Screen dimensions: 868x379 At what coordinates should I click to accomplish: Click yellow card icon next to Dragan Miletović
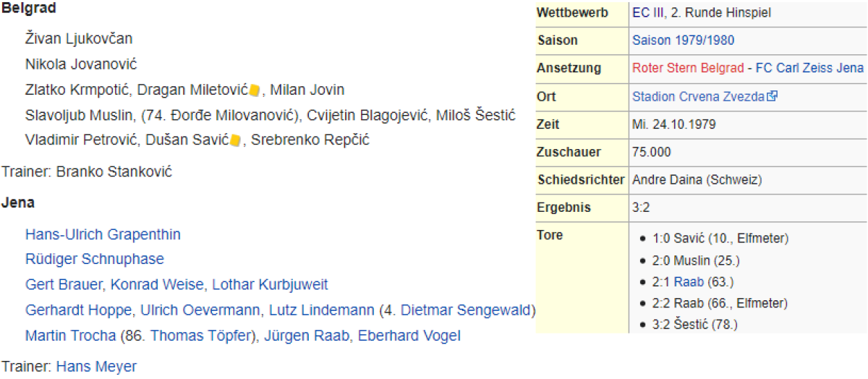click(x=255, y=90)
